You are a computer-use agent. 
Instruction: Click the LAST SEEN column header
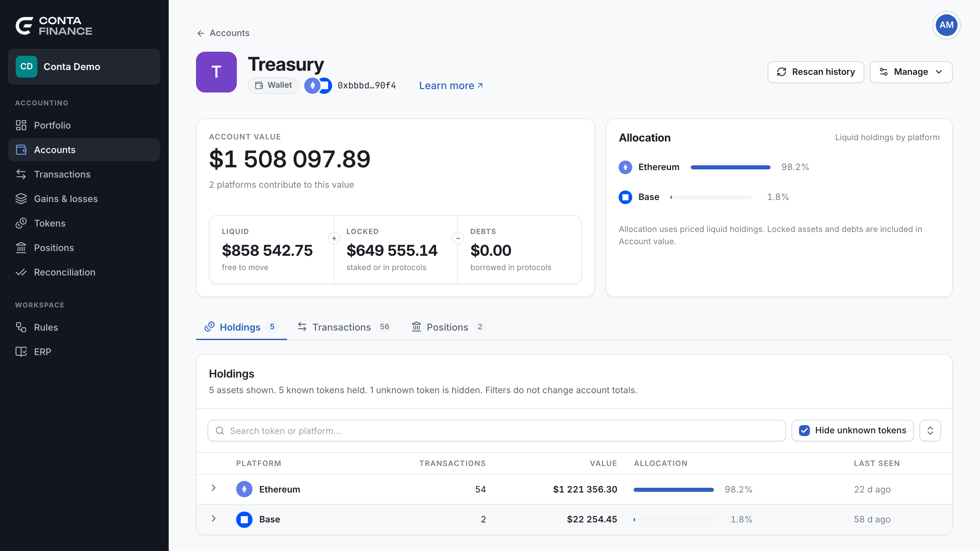click(877, 463)
